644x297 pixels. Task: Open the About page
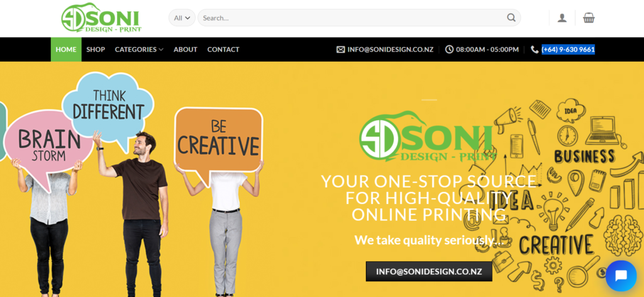[186, 49]
